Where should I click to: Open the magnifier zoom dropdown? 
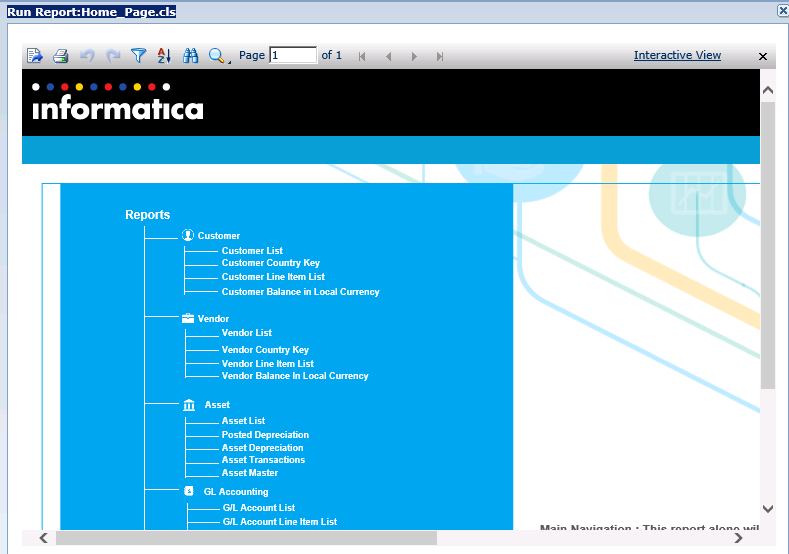[218, 56]
